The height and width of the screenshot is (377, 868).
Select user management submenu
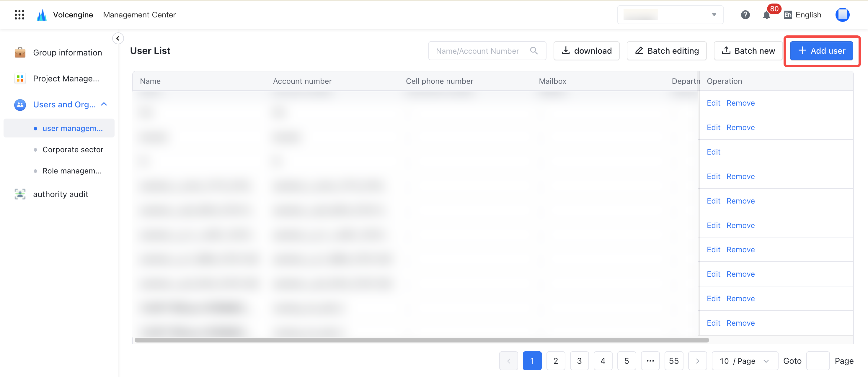[59, 128]
